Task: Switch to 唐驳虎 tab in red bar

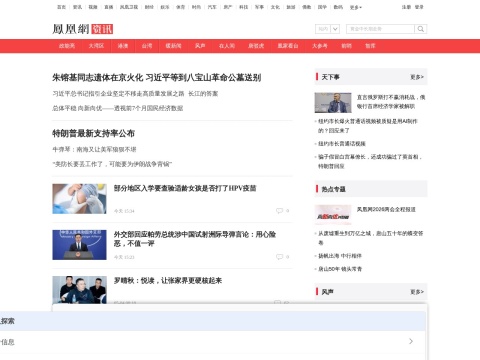Action: pyautogui.click(x=256, y=46)
